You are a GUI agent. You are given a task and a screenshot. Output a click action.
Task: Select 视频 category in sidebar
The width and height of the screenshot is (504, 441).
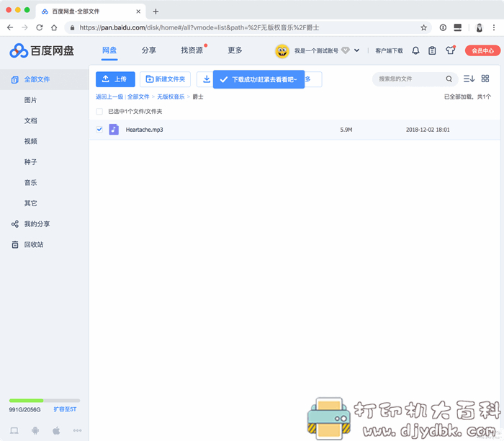30,141
